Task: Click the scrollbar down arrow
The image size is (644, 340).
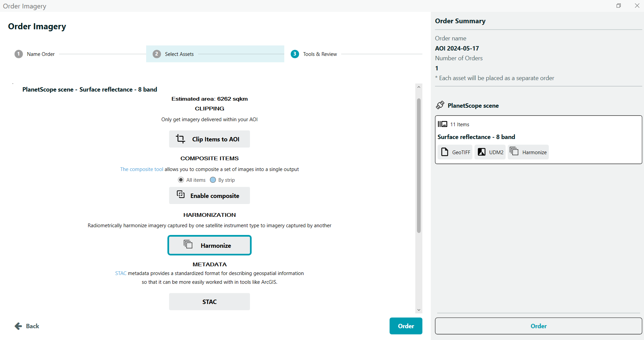Action: point(419,310)
